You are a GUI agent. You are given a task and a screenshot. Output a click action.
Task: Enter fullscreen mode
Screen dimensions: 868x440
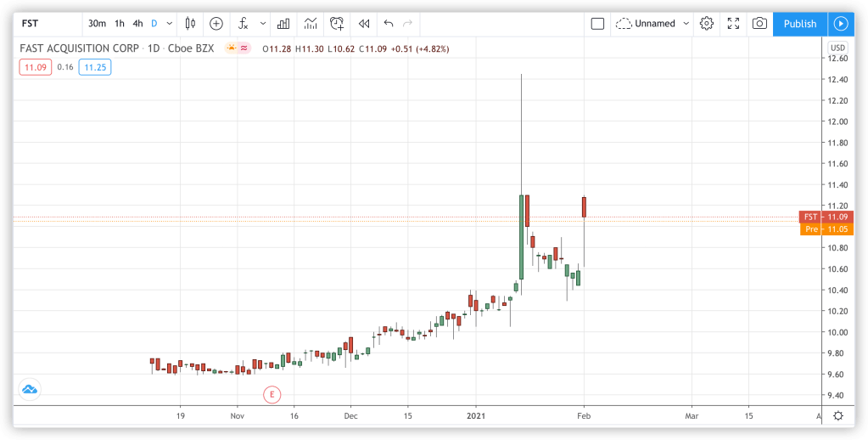pos(733,24)
